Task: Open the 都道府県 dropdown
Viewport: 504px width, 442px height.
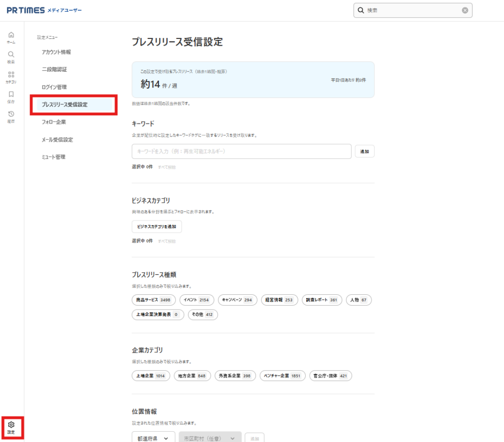Action: [154, 437]
